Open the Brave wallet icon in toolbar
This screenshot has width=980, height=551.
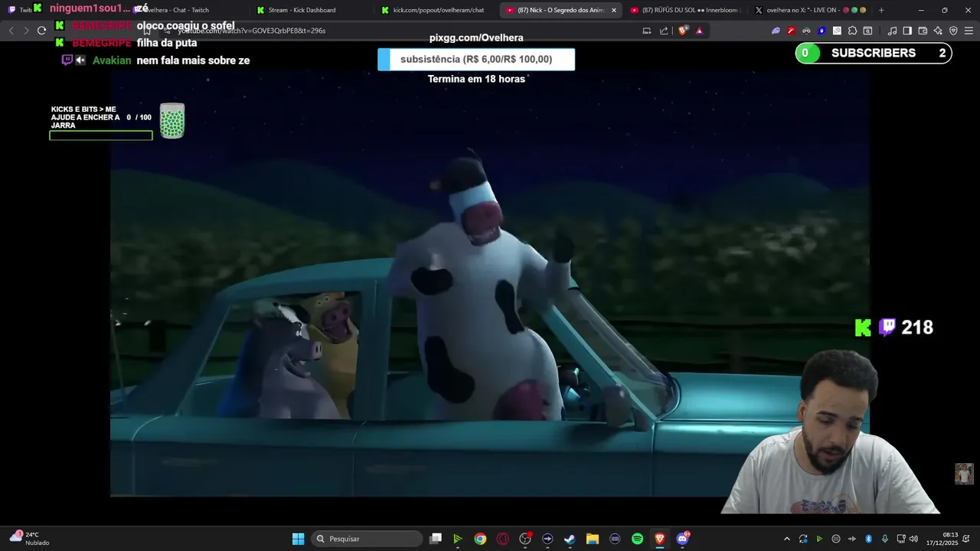(x=923, y=31)
